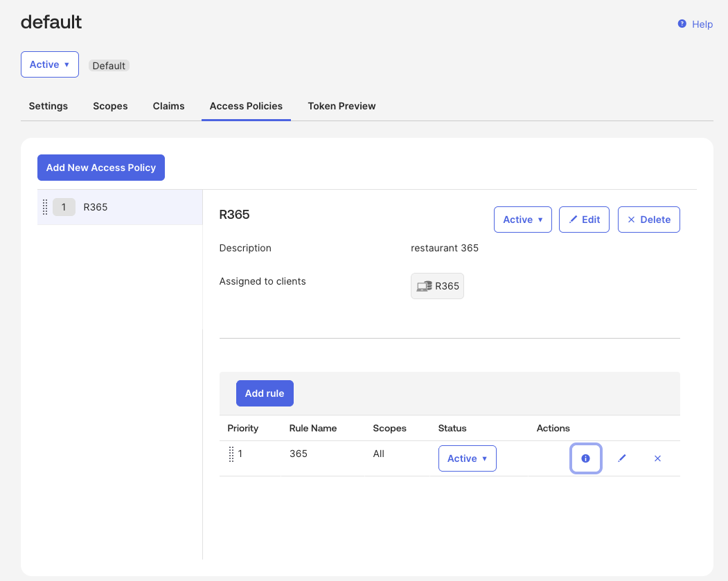The width and height of the screenshot is (728, 581).
Task: Open the Help link
Action: pos(702,24)
